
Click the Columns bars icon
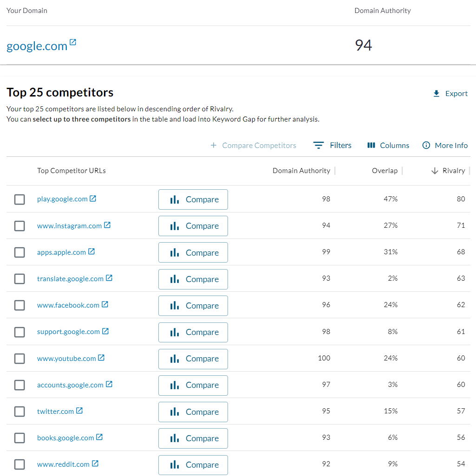[x=371, y=145]
